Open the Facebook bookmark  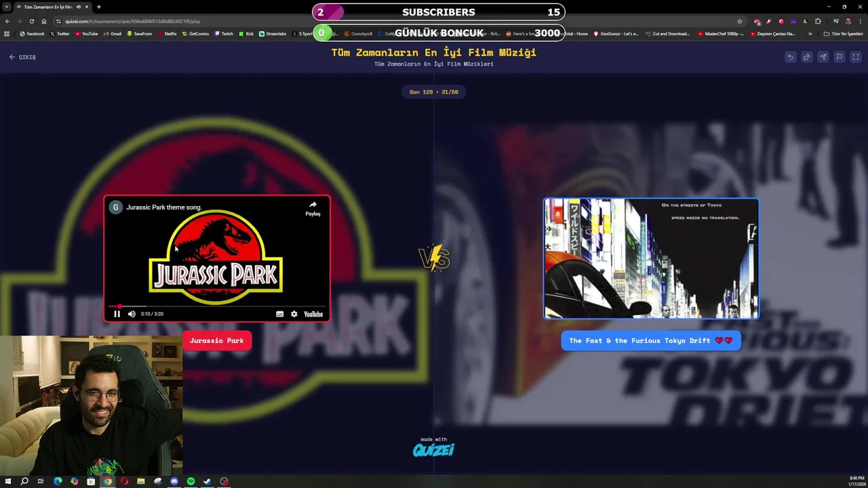(32, 34)
